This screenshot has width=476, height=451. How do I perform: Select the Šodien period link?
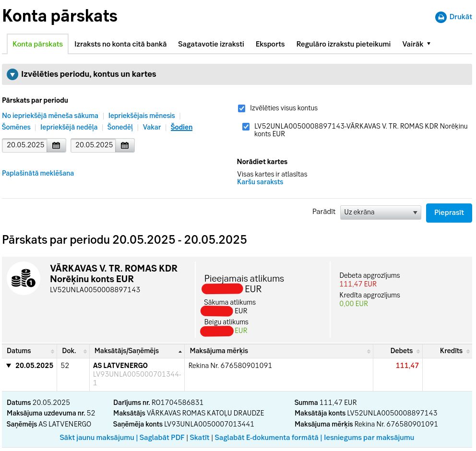click(181, 127)
